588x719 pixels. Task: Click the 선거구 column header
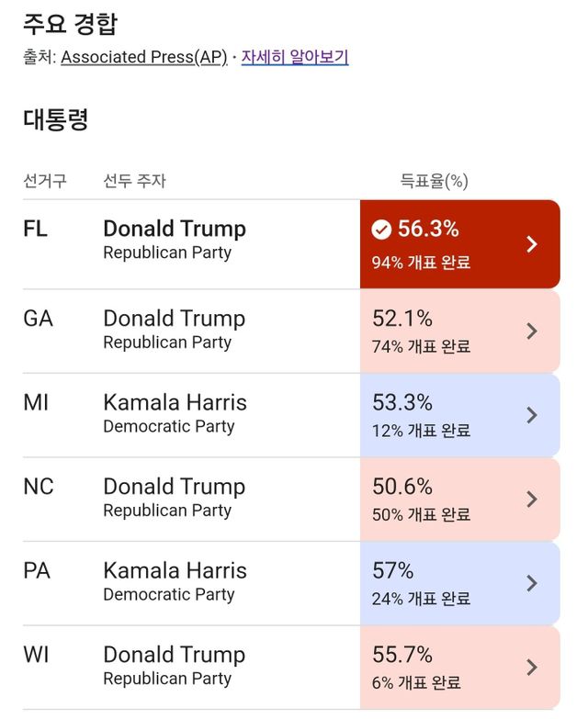click(x=45, y=181)
